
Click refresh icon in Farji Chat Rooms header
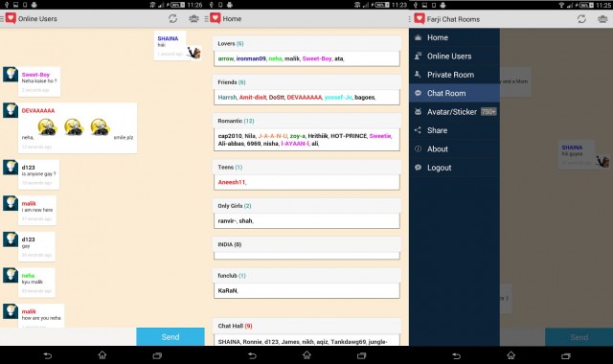click(x=581, y=19)
